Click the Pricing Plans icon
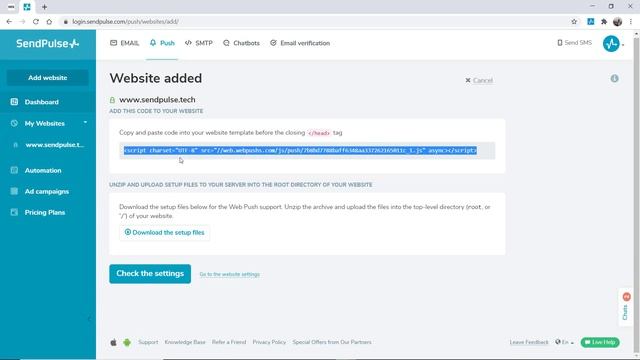 [x=14, y=212]
